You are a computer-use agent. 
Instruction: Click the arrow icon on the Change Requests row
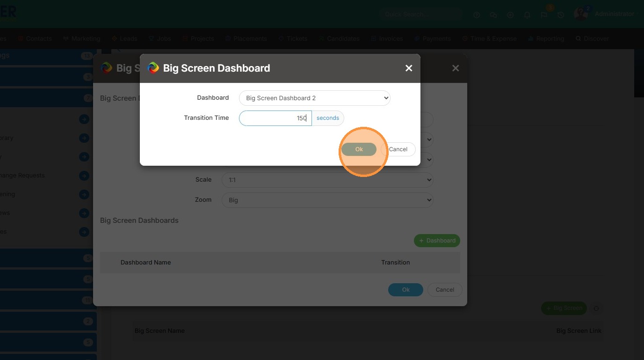(x=84, y=176)
